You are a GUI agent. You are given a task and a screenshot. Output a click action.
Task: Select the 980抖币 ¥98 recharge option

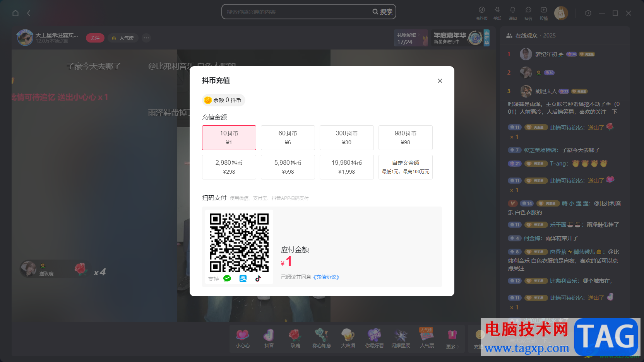pos(406,138)
